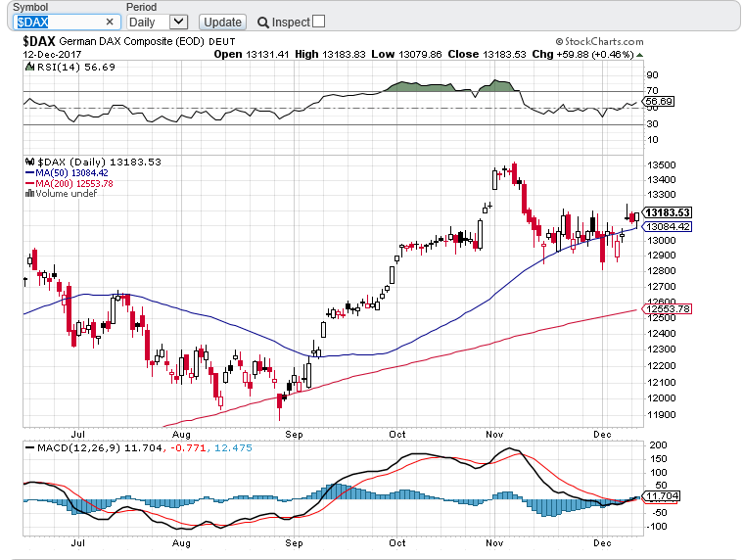743x560 pixels.
Task: Clear the Symbol field with the X icon
Action: 110,22
